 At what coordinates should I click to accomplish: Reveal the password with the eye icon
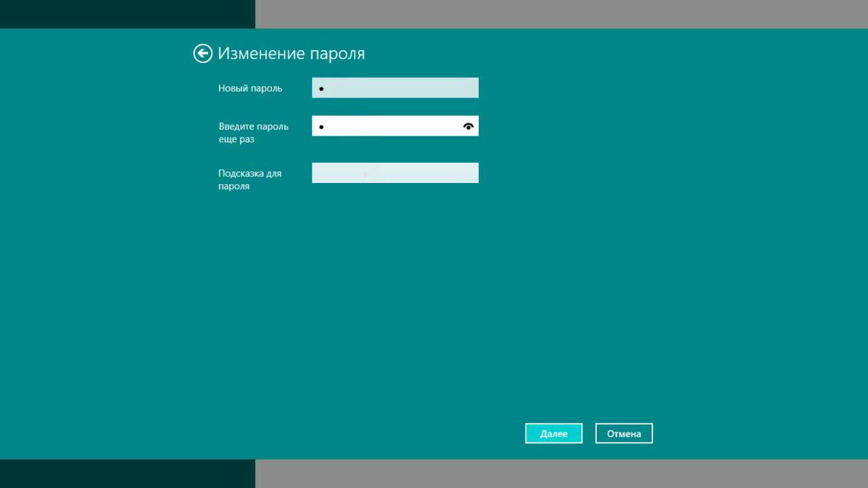pos(468,126)
